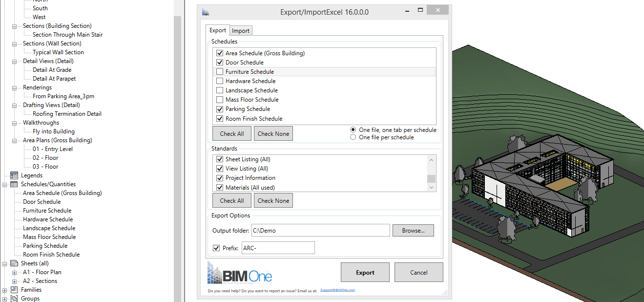
Task: Enable the Furniture Schedule checkbox
Action: 220,71
